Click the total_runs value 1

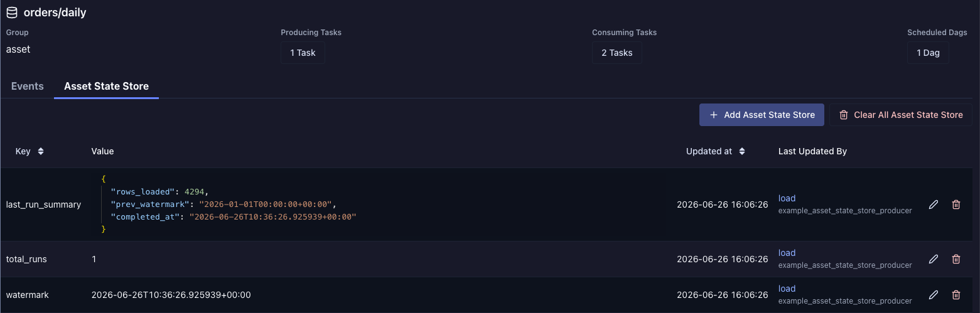click(94, 259)
